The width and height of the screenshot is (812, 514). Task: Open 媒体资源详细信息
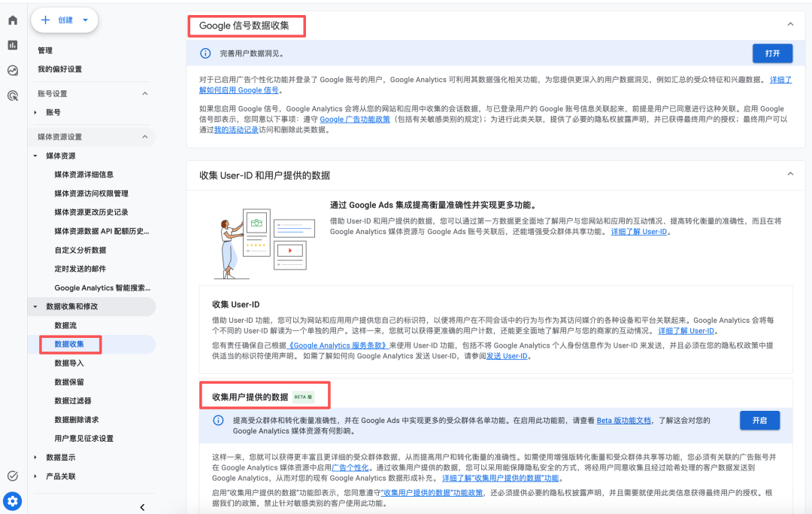pos(84,175)
